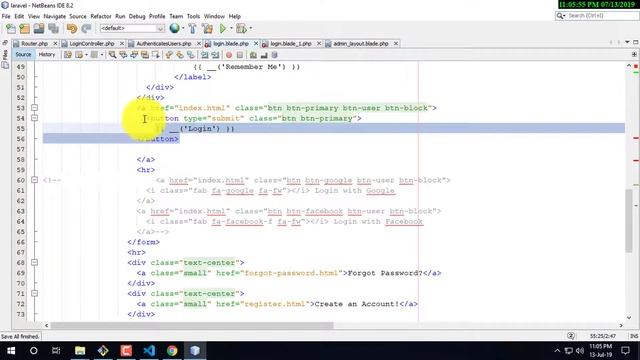The image size is (640, 360).
Task: Collapse the code fold at line 54
Action: coord(34,118)
